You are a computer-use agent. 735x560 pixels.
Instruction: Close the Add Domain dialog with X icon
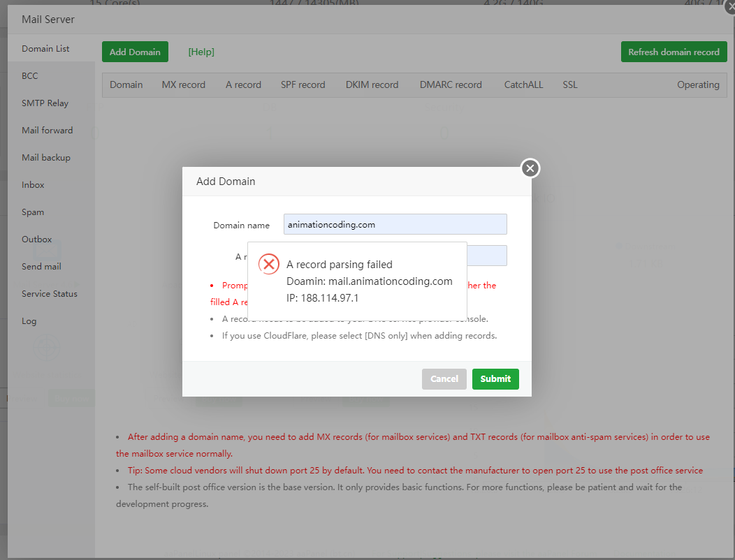530,168
